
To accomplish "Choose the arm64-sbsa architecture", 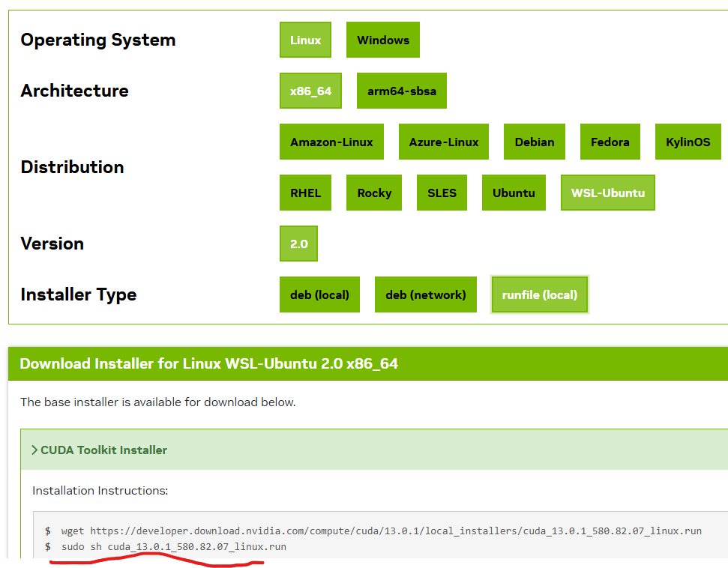I will point(402,91).
